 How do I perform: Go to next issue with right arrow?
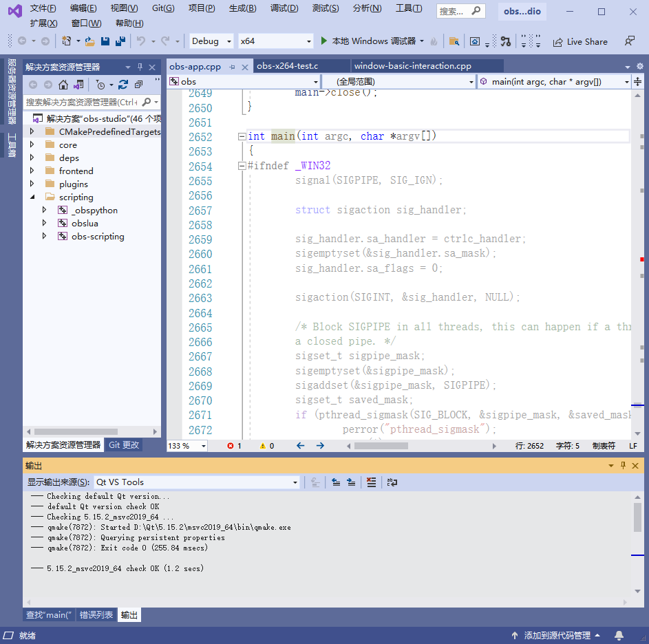click(x=320, y=446)
